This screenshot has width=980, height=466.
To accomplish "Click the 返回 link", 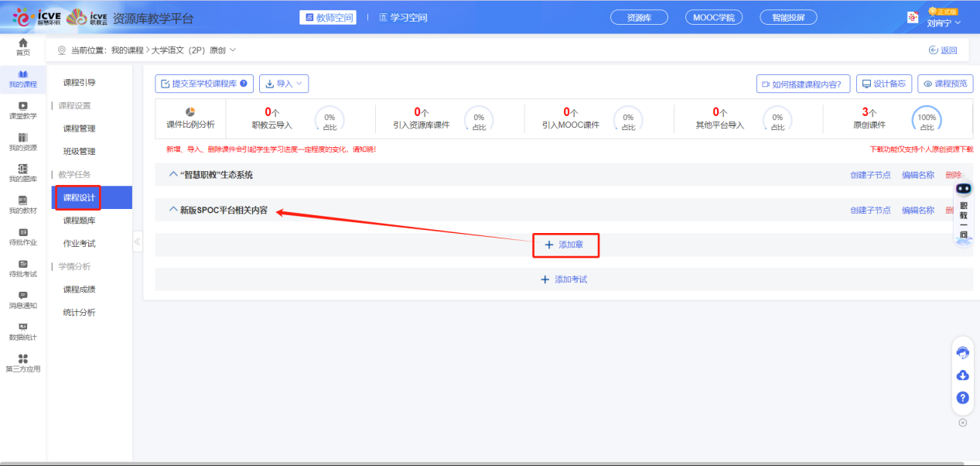I will (x=943, y=50).
